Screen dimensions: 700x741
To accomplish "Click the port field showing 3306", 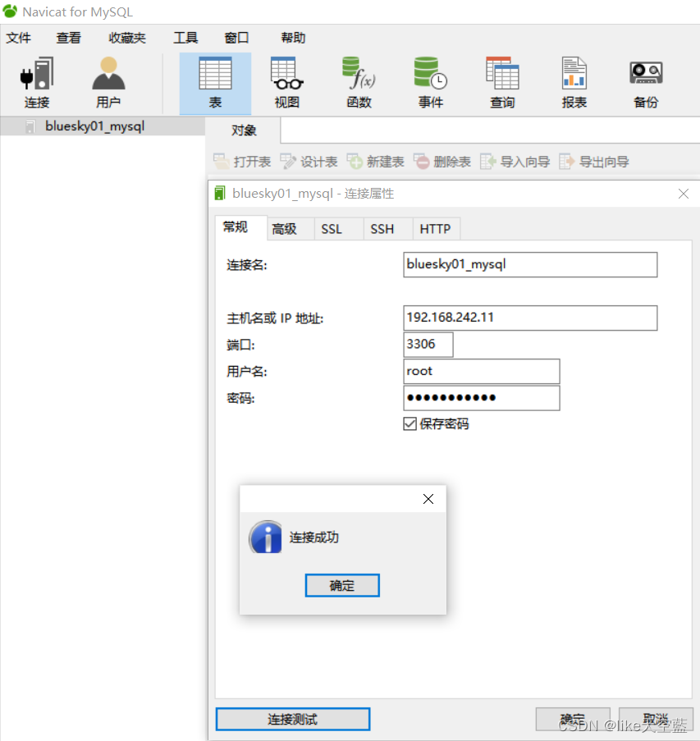I will (428, 345).
